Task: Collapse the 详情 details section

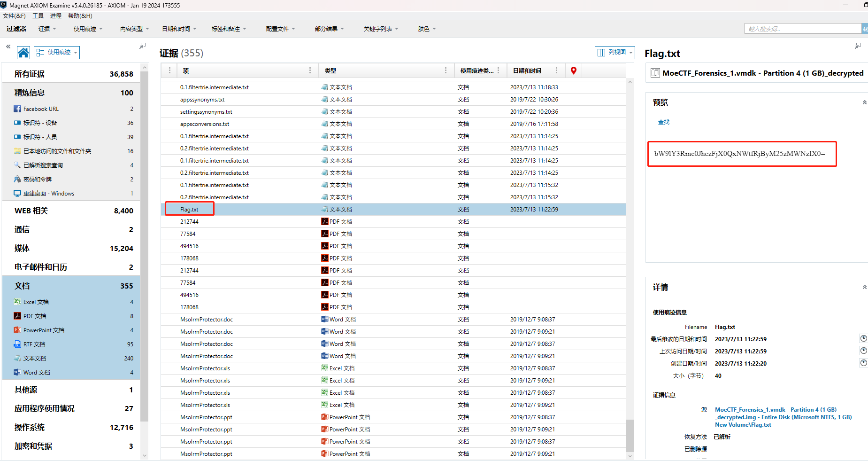Action: [x=864, y=287]
